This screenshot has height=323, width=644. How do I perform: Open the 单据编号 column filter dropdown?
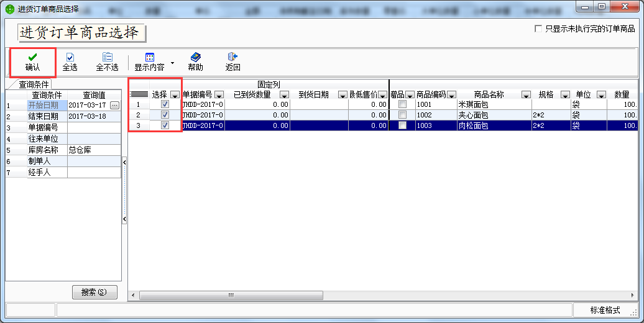[x=219, y=95]
